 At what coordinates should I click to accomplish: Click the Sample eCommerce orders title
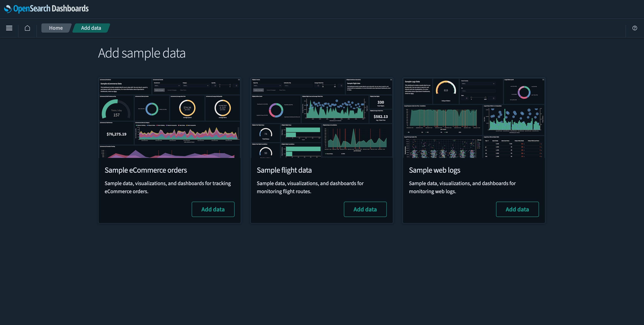tap(146, 170)
